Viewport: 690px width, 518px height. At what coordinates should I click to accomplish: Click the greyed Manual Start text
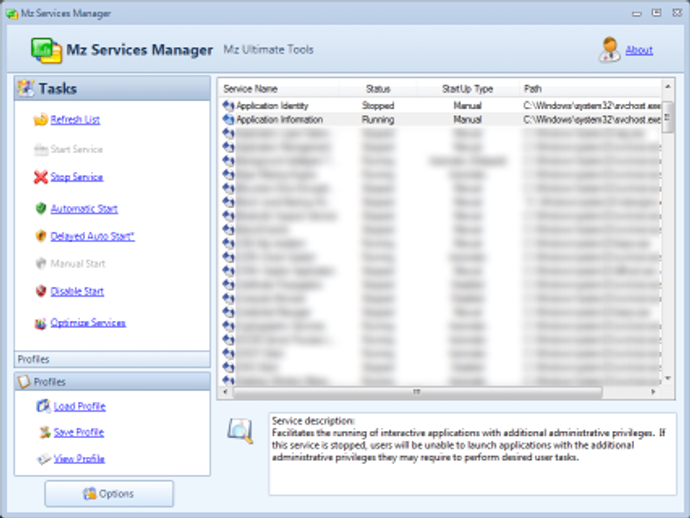point(78,264)
